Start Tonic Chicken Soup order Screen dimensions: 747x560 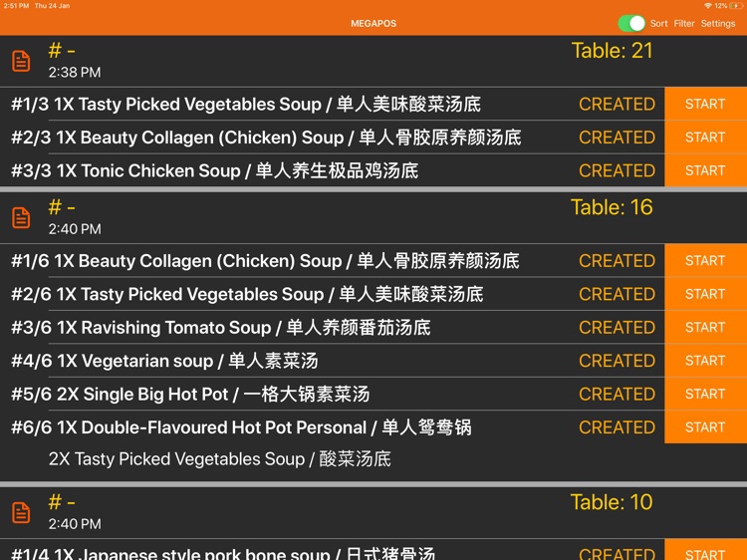pos(705,170)
